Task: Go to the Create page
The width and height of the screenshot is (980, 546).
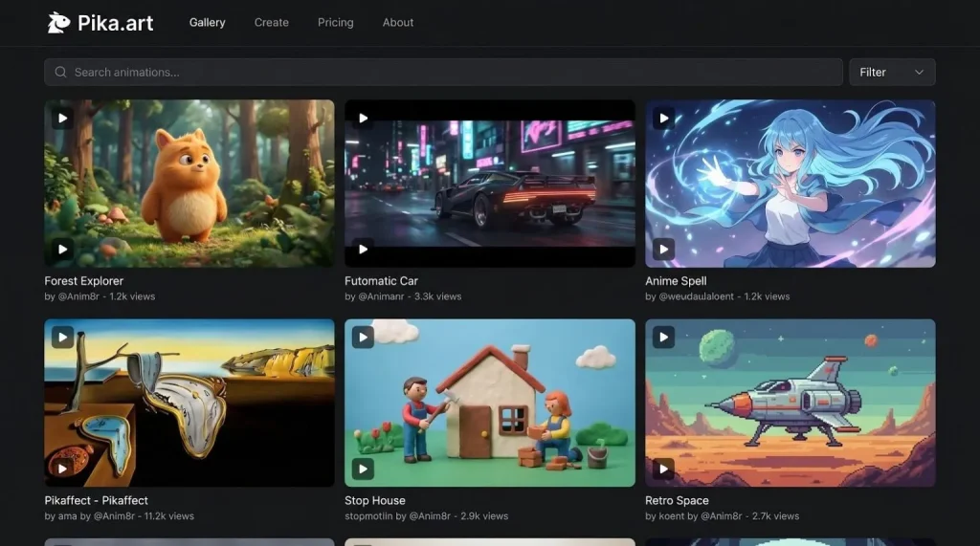Action: [x=271, y=23]
